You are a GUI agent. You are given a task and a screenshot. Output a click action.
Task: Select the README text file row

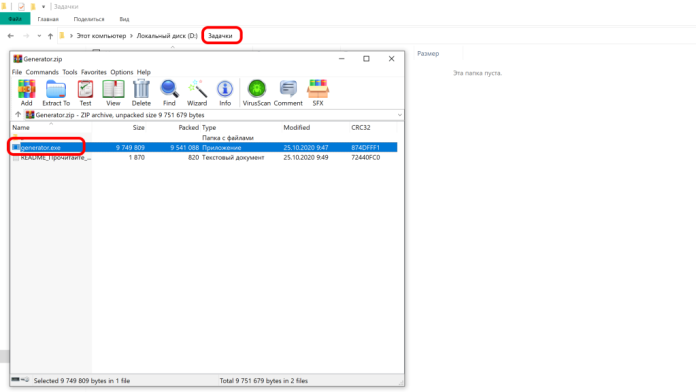pos(205,158)
